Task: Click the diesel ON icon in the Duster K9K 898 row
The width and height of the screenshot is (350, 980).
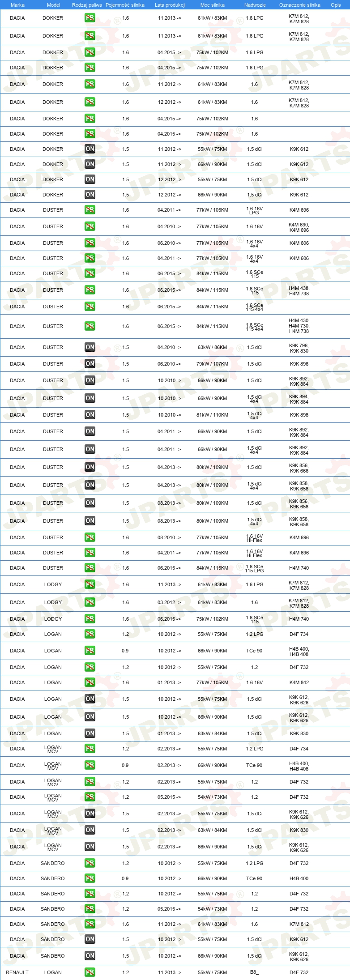Action: [90, 415]
